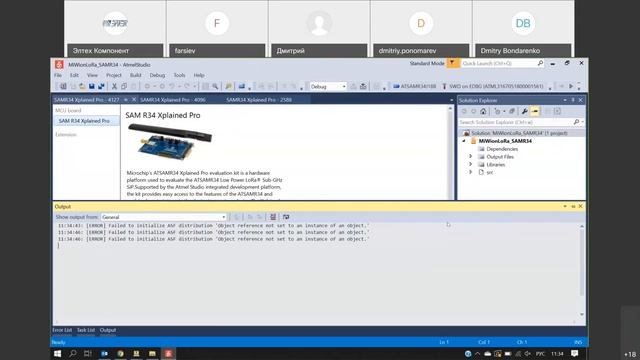Close the SAMR34 Xplained Pro - 4127 tab
Image resolution: width=640 pixels, height=360 pixels.
point(133,100)
